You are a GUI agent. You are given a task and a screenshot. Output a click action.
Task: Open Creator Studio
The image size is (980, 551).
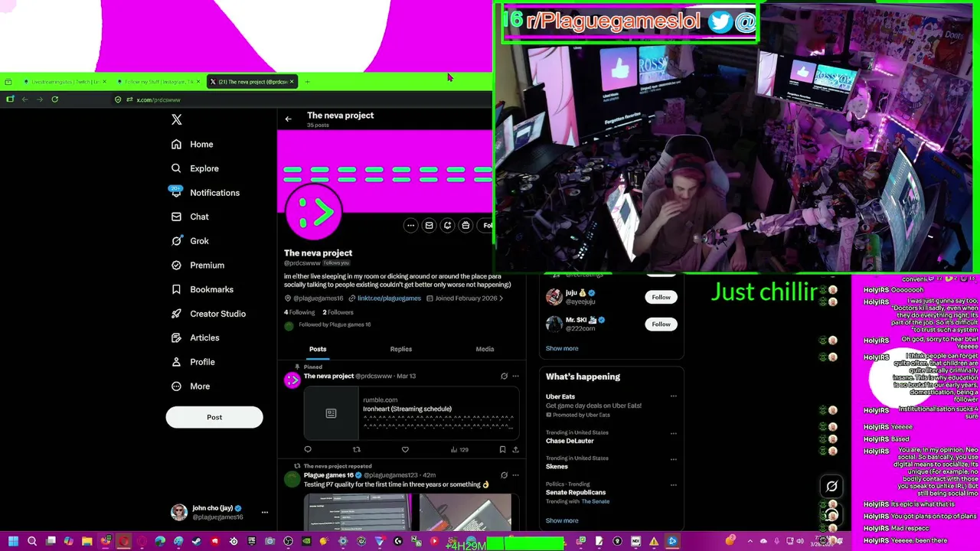[208, 314]
